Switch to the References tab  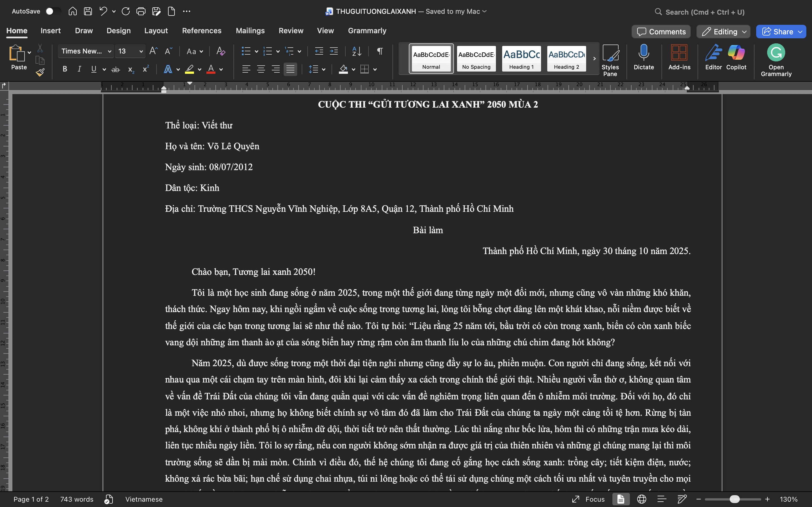click(x=202, y=30)
